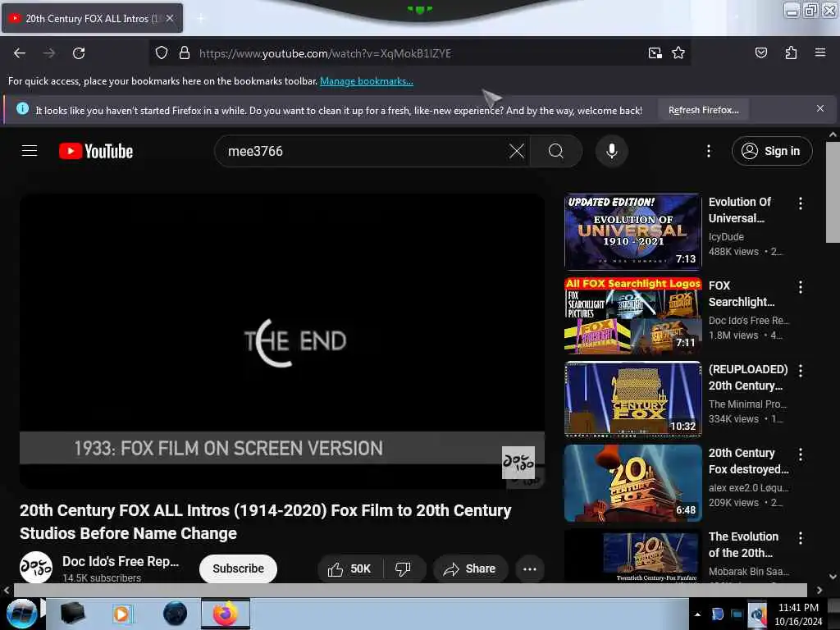Screen dimensions: 840x630
Task: Open Doc Ido's Free Rep... channel name
Action: pos(121,561)
